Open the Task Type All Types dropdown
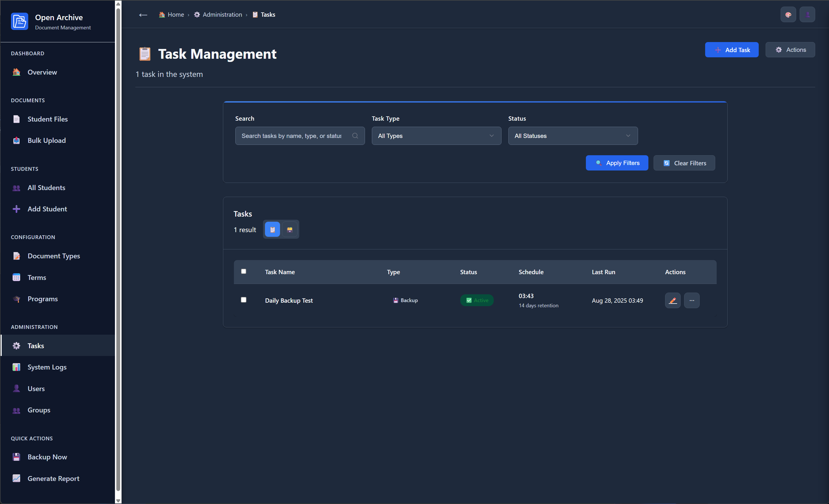This screenshot has width=829, height=504. [436, 136]
